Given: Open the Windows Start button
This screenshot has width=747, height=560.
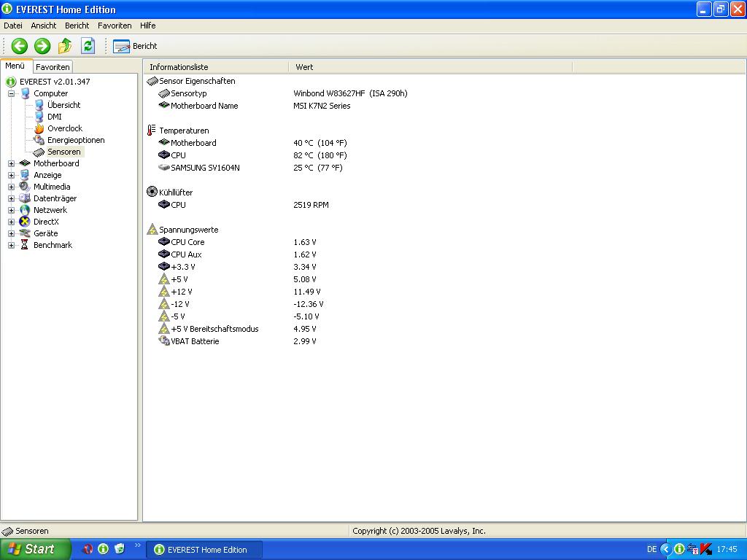Looking at the screenshot, I should pyautogui.click(x=35, y=549).
